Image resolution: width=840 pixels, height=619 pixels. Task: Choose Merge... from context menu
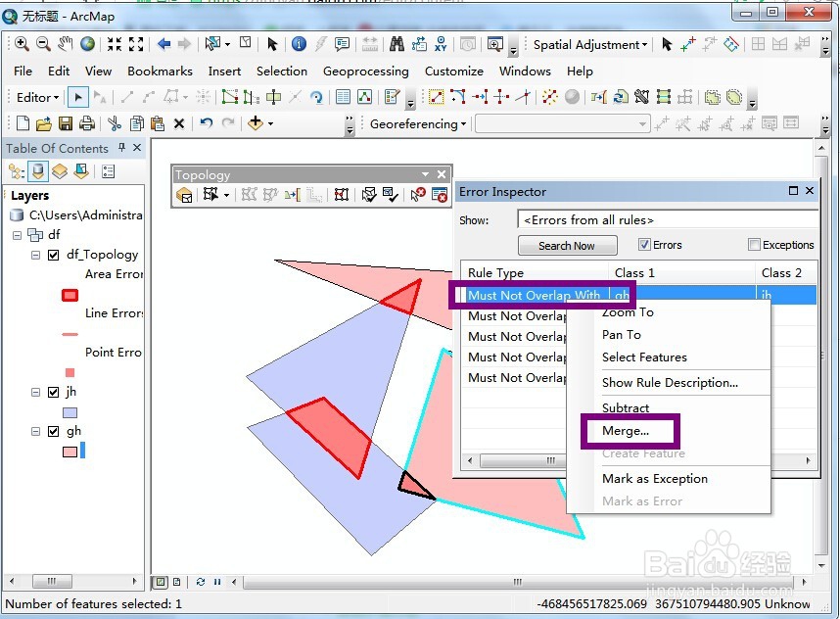coord(626,431)
